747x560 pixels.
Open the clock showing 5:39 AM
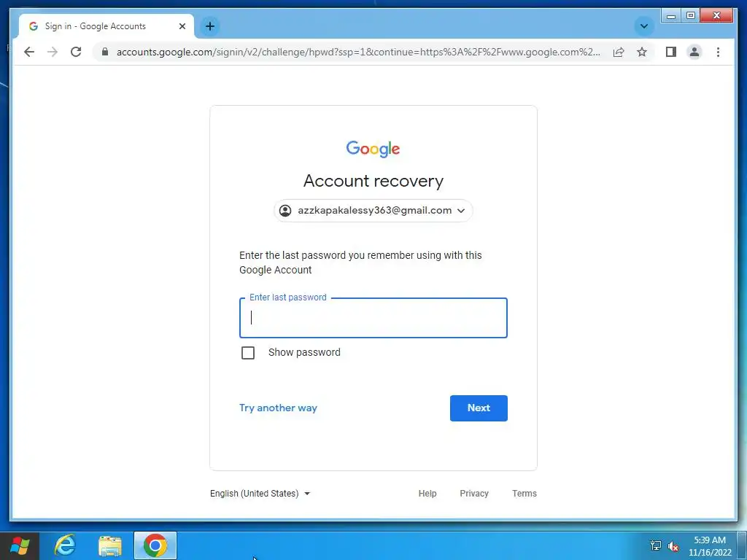(710, 546)
